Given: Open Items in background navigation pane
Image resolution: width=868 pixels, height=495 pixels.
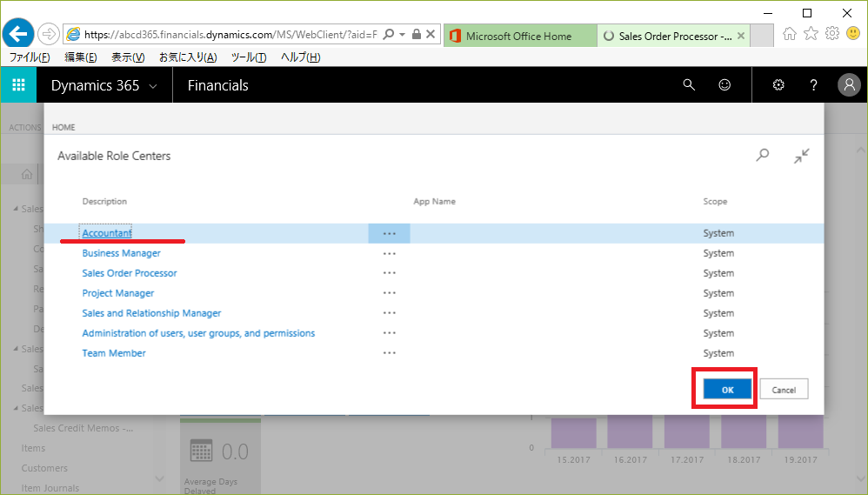Looking at the screenshot, I should tap(33, 448).
